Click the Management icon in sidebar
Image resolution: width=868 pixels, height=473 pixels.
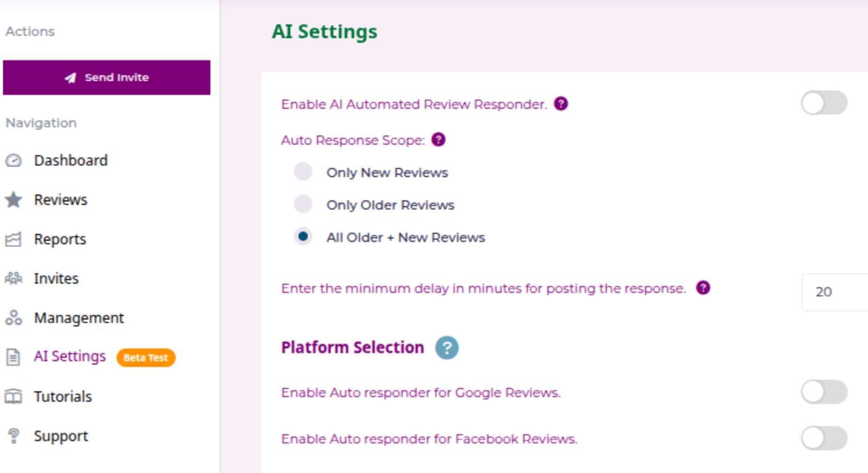pyautogui.click(x=14, y=318)
